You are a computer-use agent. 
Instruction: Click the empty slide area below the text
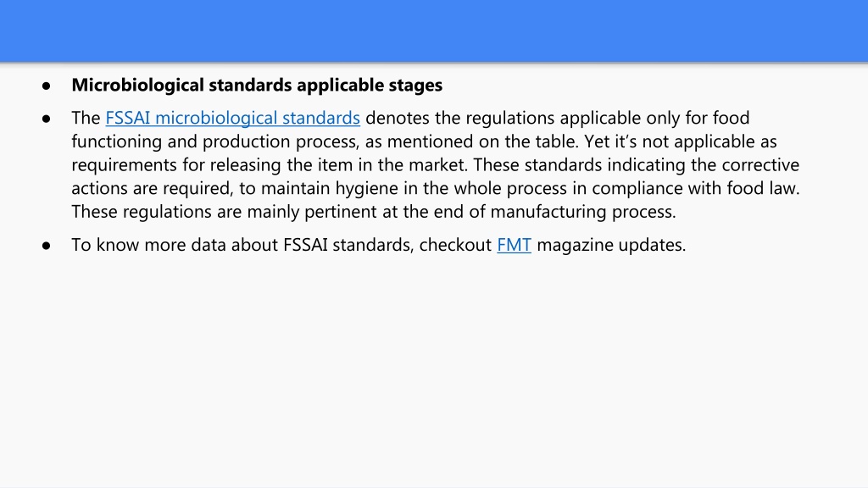point(434,371)
